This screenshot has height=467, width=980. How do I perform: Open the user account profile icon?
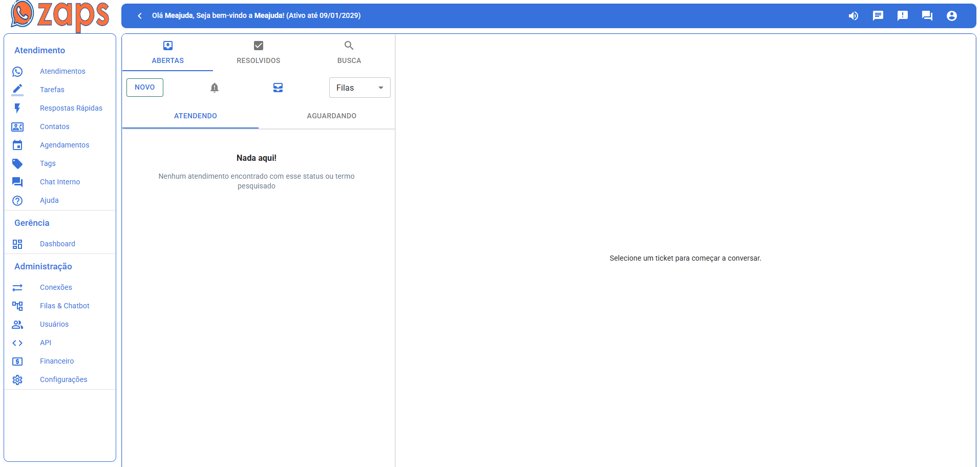(x=951, y=16)
